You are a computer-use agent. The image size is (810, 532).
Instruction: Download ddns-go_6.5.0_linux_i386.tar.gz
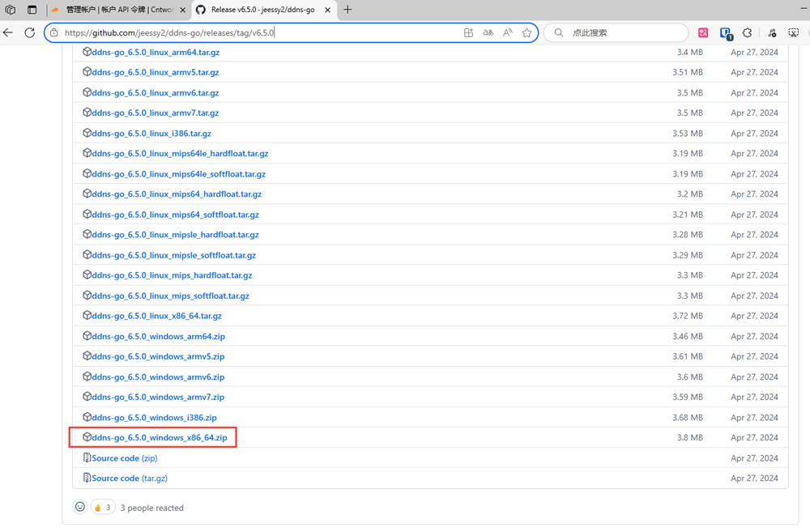click(x=151, y=134)
